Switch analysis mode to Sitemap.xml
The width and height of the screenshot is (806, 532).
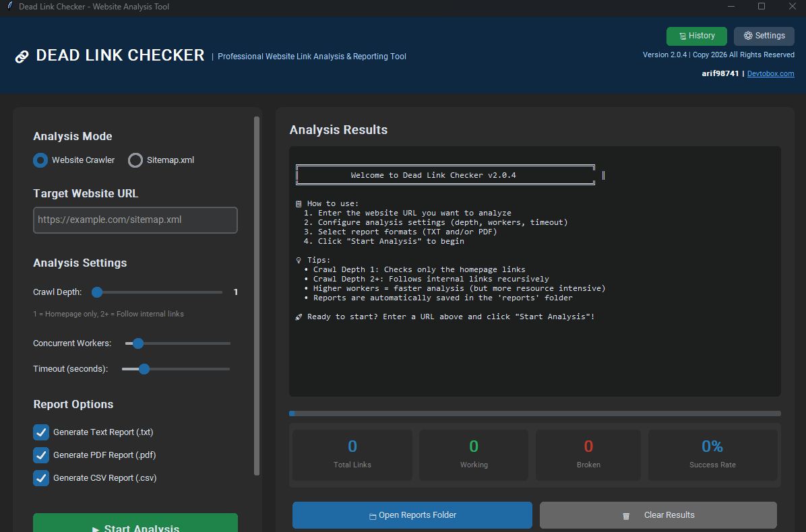coord(135,160)
